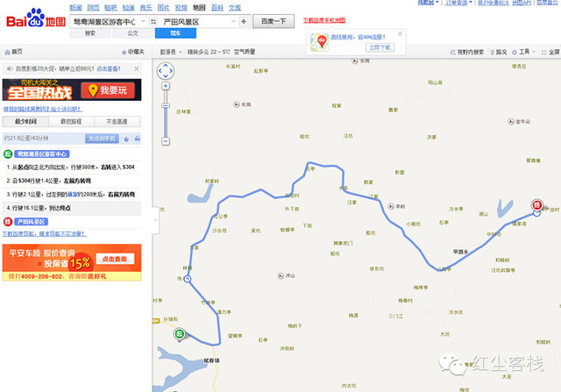The image size is (561, 392).
Task: Close the announcement bar with X
Action: point(137,68)
